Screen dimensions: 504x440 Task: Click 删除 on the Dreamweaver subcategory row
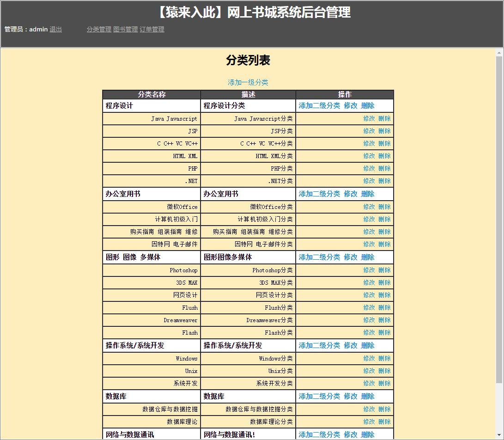[384, 320]
